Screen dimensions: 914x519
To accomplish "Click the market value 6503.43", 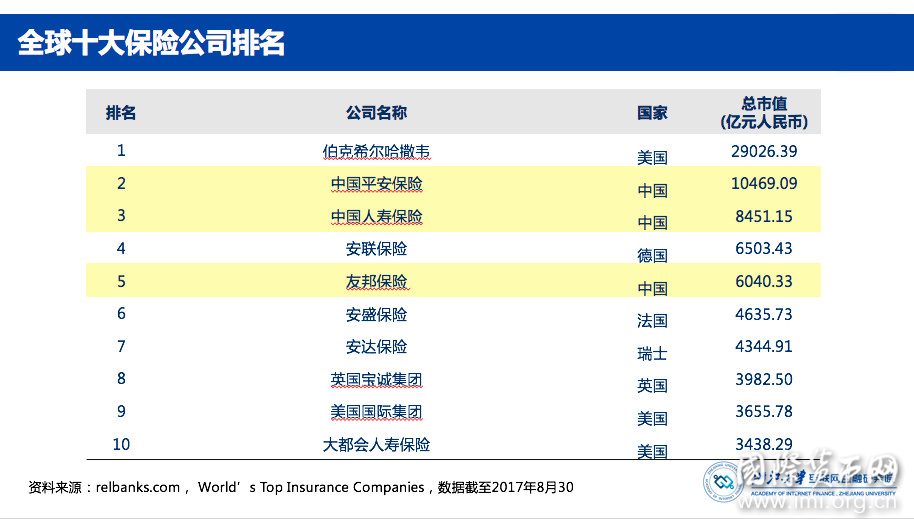I will pos(764,248).
